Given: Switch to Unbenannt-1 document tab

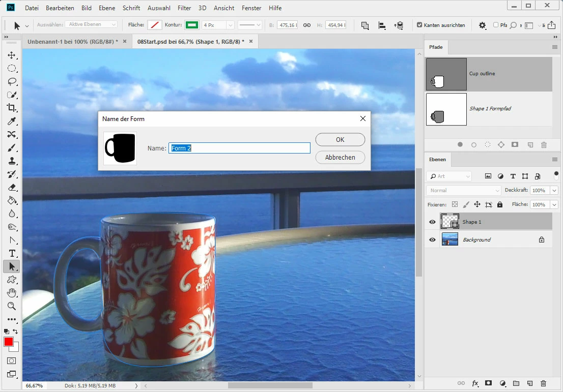Looking at the screenshot, I should click(x=73, y=42).
